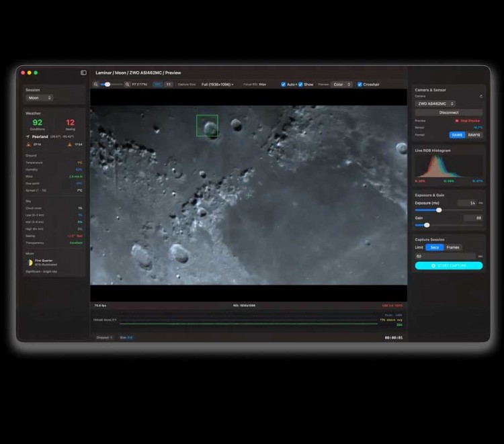The image size is (504, 444).
Task: Click the Dropped frames counter
Action: [104, 338]
